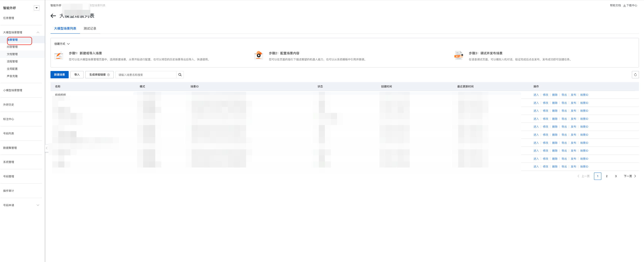
Task: Open 全局配置 in the sidebar
Action: 12,69
